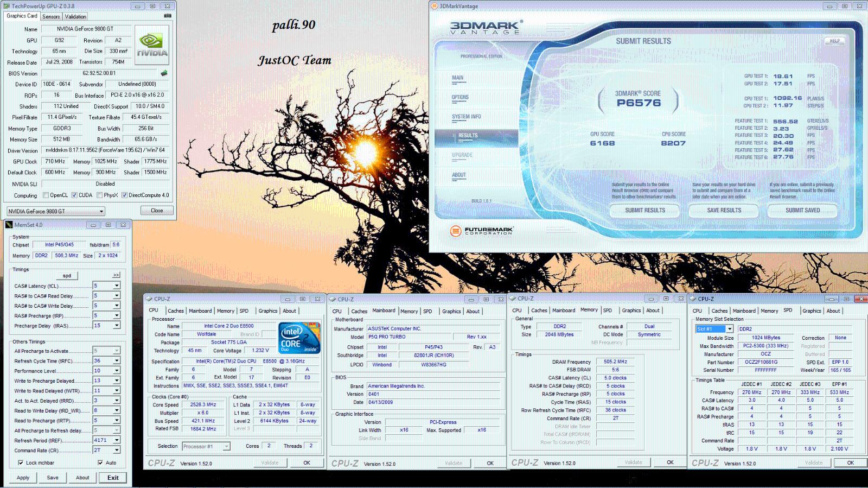This screenshot has width=868, height=488.
Task: Toggle the OpenCL checkbox in GPU-Z
Action: (x=46, y=195)
